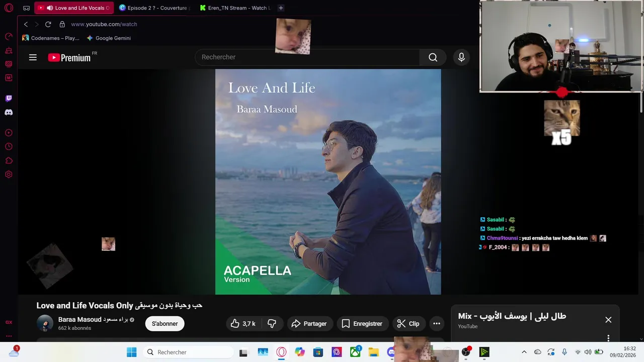Close the Mix playlist panel
The width and height of the screenshot is (644, 362).
coord(608,320)
